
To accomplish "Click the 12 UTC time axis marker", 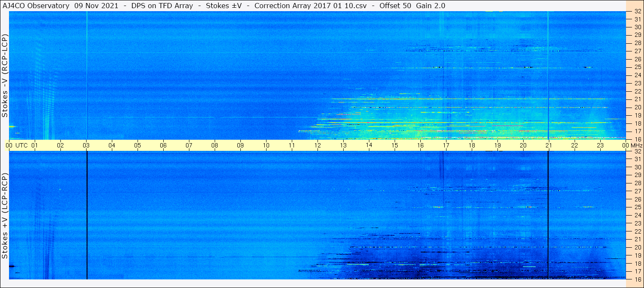I will pyautogui.click(x=318, y=145).
